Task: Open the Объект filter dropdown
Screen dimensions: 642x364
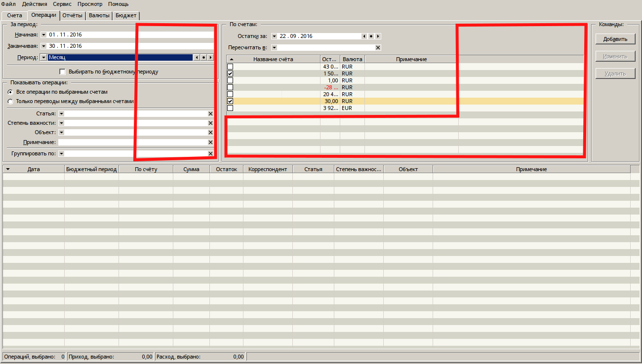Action: pos(61,133)
